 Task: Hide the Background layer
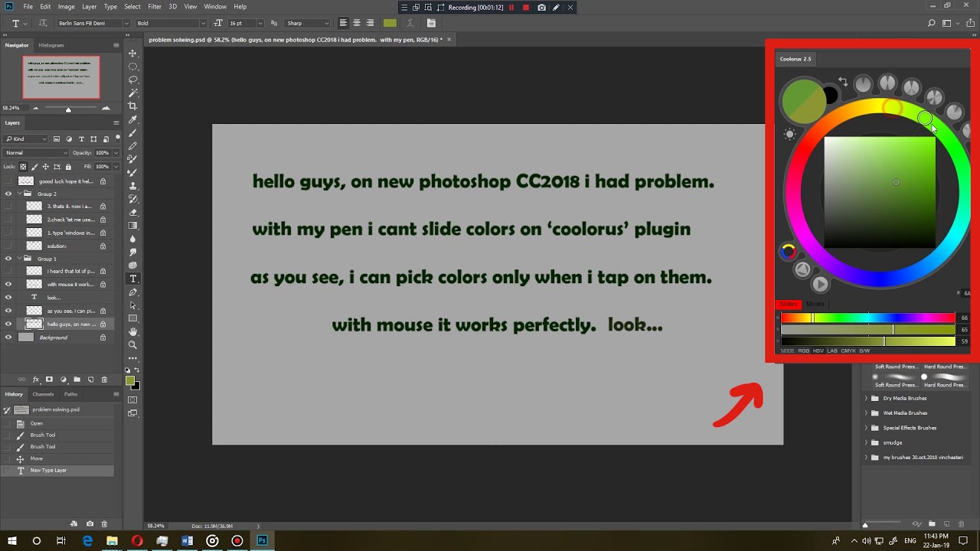(8, 337)
